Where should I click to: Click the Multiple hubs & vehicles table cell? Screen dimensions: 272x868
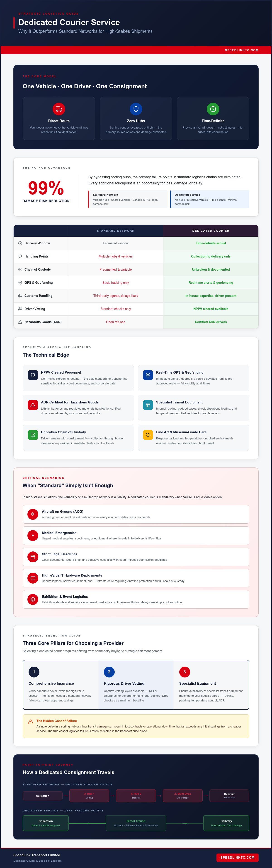[x=115, y=256]
